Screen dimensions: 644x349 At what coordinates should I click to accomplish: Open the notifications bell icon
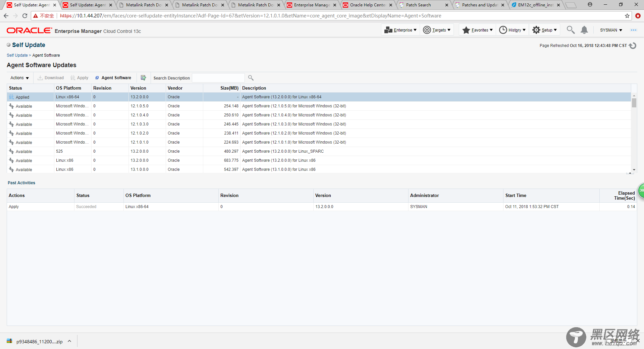click(584, 30)
